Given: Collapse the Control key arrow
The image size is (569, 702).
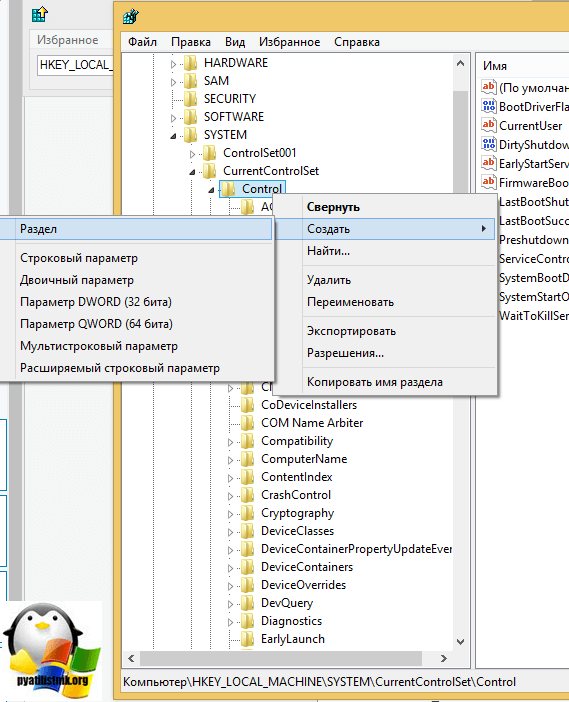Looking at the screenshot, I should 211,190.
